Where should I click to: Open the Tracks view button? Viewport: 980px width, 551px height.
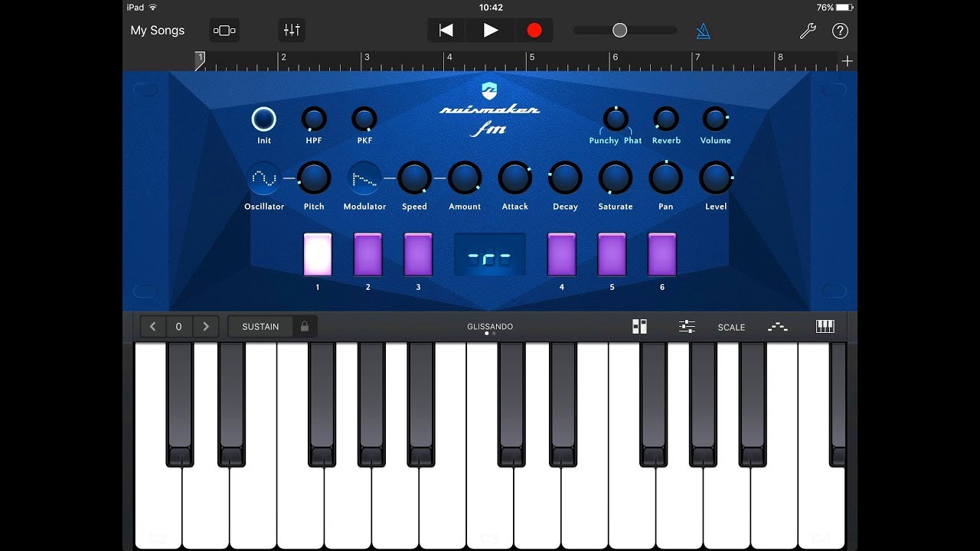tap(224, 31)
